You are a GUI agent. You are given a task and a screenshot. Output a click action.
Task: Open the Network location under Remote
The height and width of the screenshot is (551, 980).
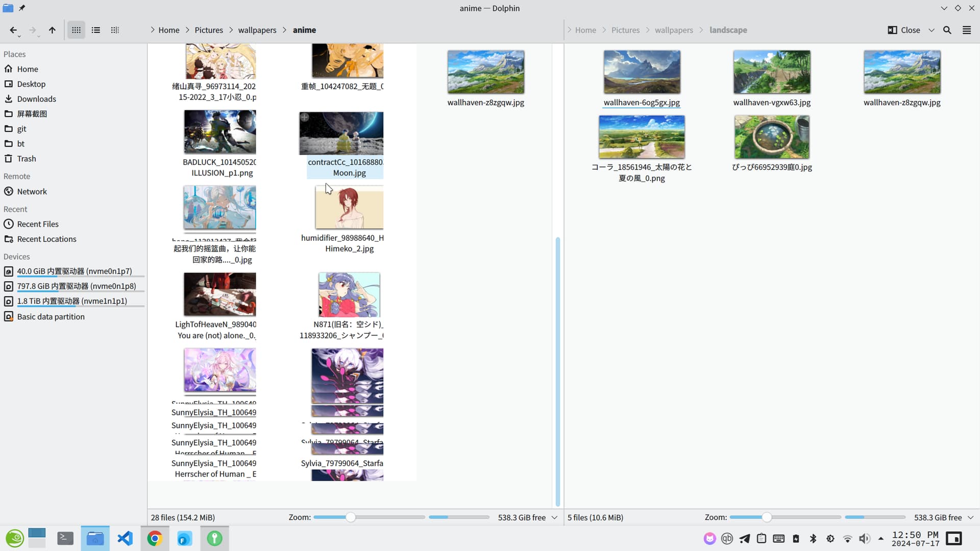(32, 191)
